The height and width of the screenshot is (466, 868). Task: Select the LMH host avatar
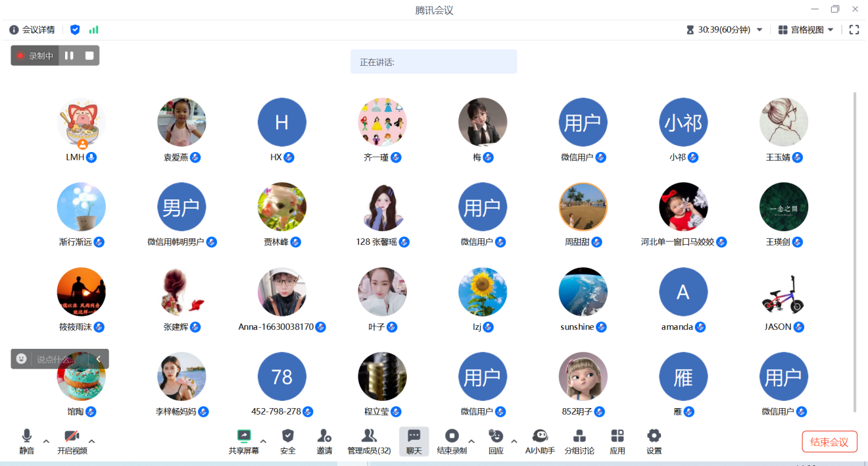[82, 122]
